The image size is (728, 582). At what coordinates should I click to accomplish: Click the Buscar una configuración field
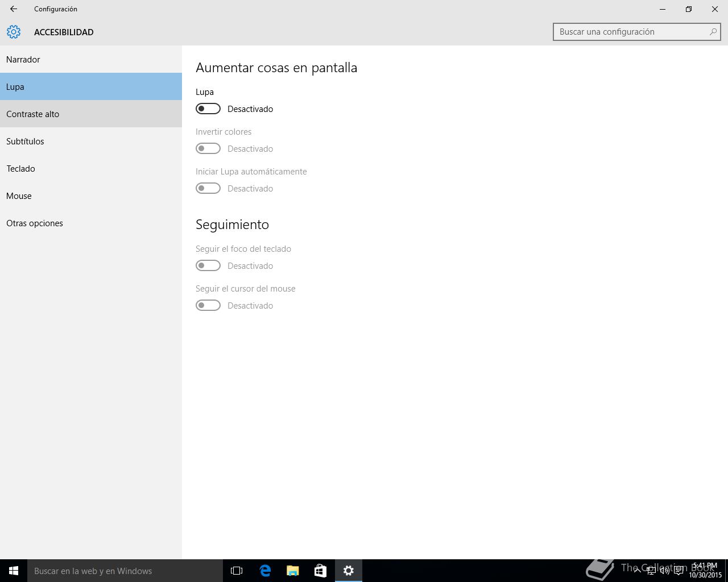pyautogui.click(x=637, y=32)
